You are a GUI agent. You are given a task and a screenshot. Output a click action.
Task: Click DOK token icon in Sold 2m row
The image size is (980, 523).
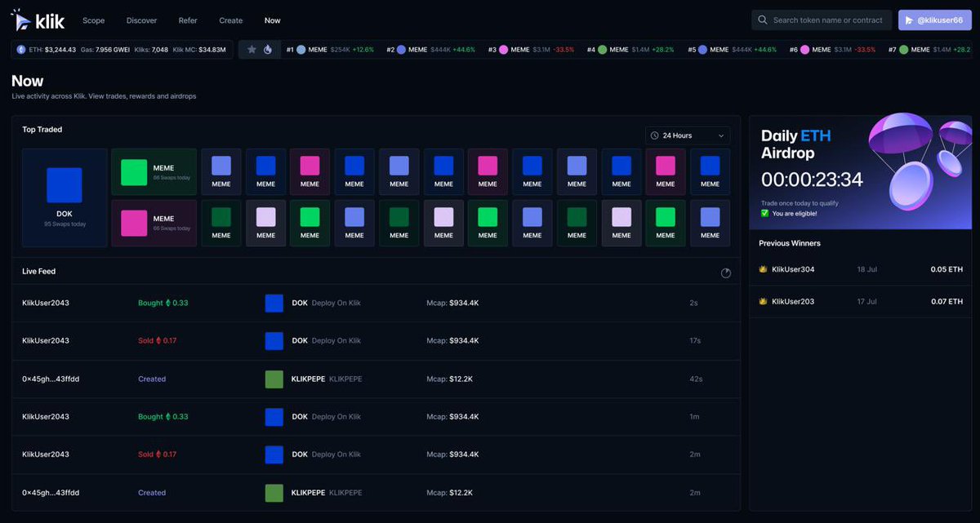[x=274, y=454]
